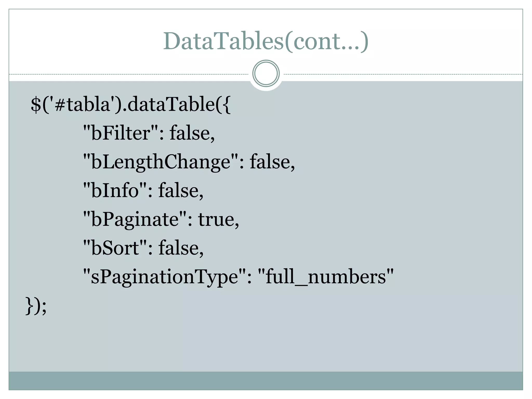Click the "bSort" option key

(x=115, y=248)
